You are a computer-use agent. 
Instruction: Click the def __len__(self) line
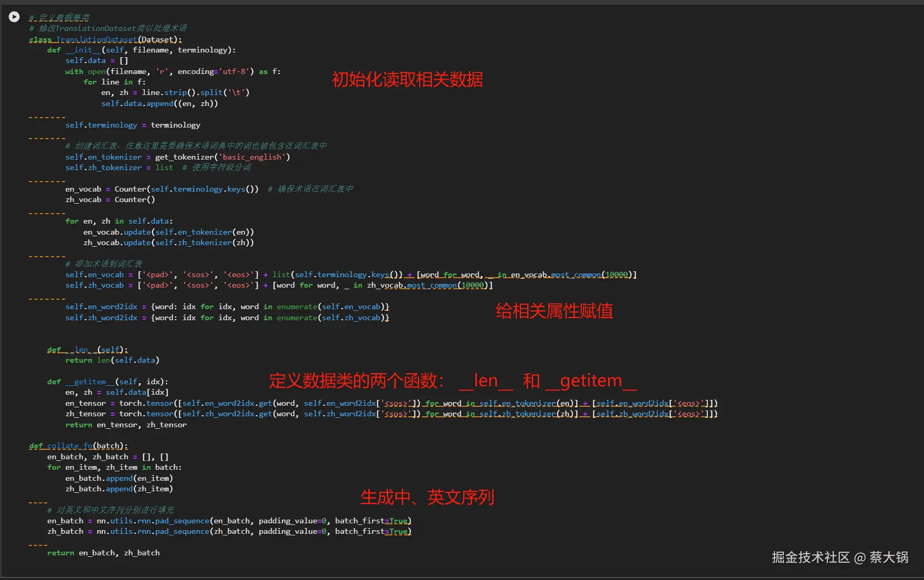click(88, 350)
